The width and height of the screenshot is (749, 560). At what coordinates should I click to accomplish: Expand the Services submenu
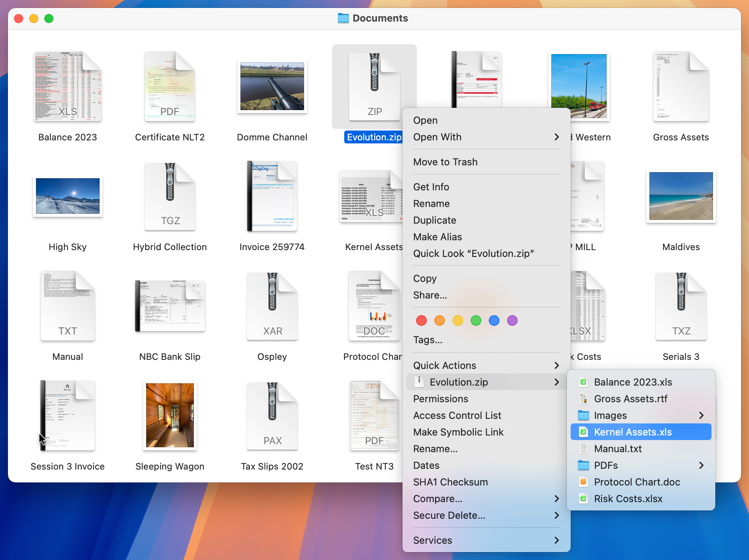(x=487, y=540)
